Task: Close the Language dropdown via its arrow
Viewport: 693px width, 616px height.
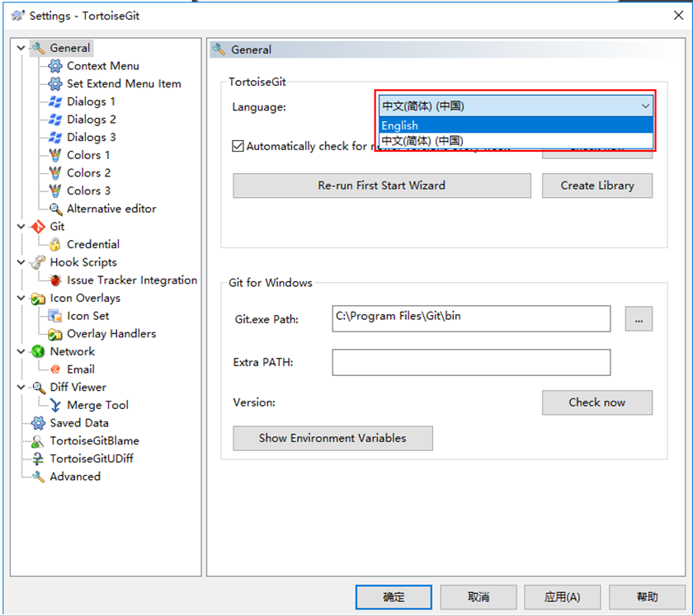Action: tap(645, 106)
